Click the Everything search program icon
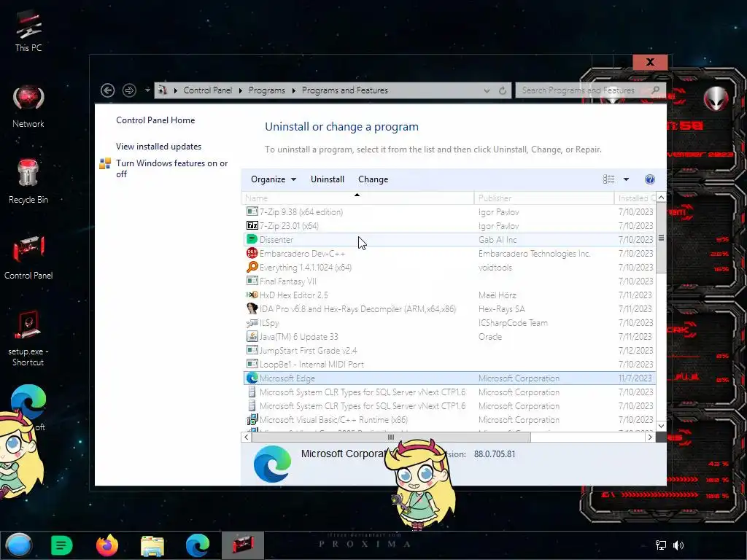 coord(252,267)
